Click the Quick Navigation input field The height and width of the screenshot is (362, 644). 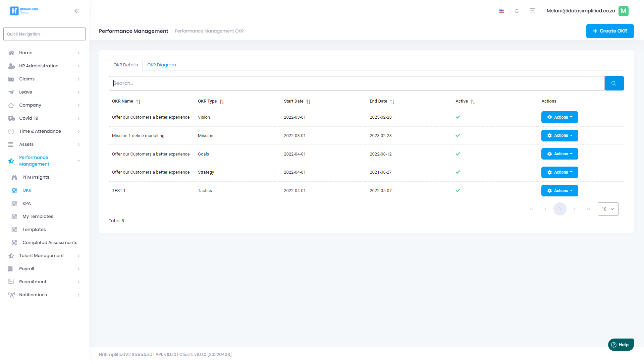[x=44, y=34]
